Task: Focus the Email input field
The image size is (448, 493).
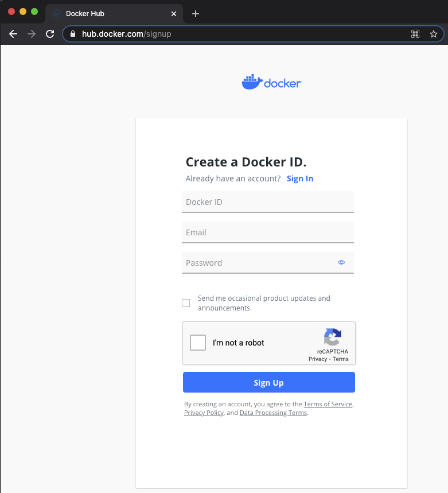Action: (x=268, y=232)
